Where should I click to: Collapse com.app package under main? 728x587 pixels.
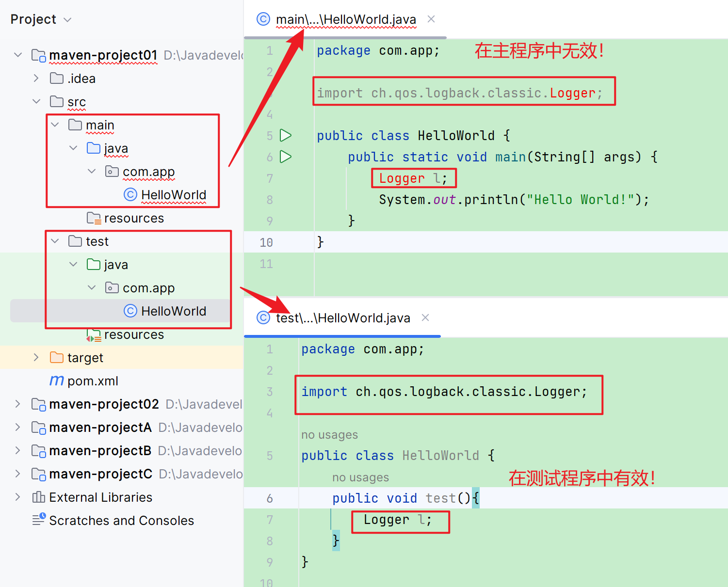92,171
